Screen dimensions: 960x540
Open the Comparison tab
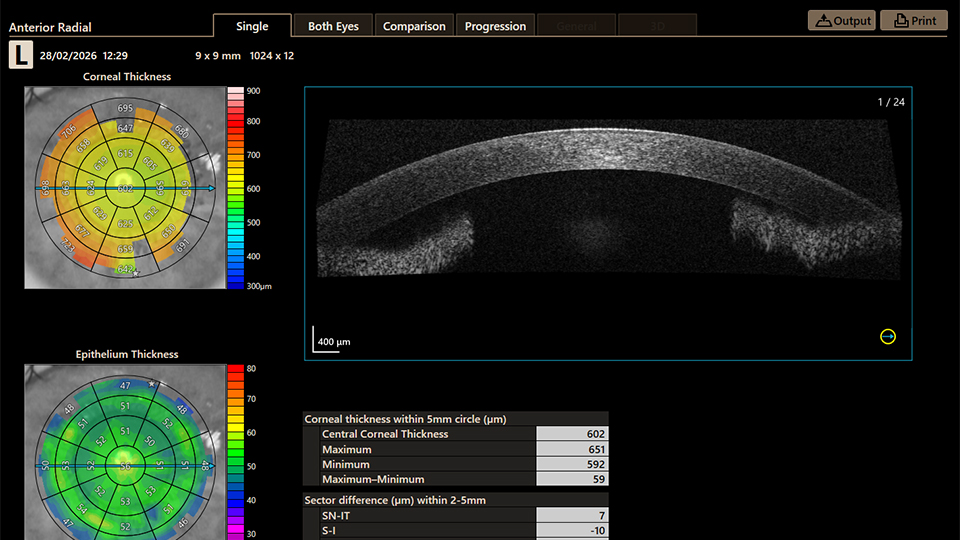pos(414,26)
